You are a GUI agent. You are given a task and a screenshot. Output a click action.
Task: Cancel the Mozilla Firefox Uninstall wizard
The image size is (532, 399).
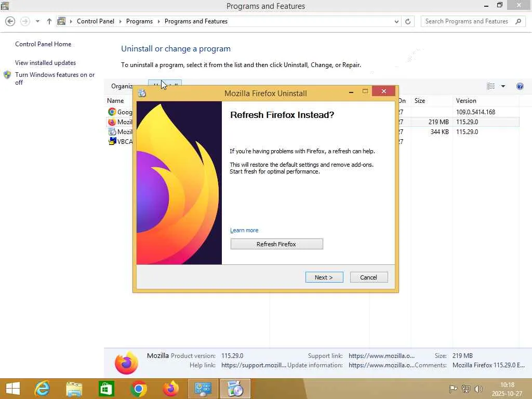pyautogui.click(x=368, y=277)
